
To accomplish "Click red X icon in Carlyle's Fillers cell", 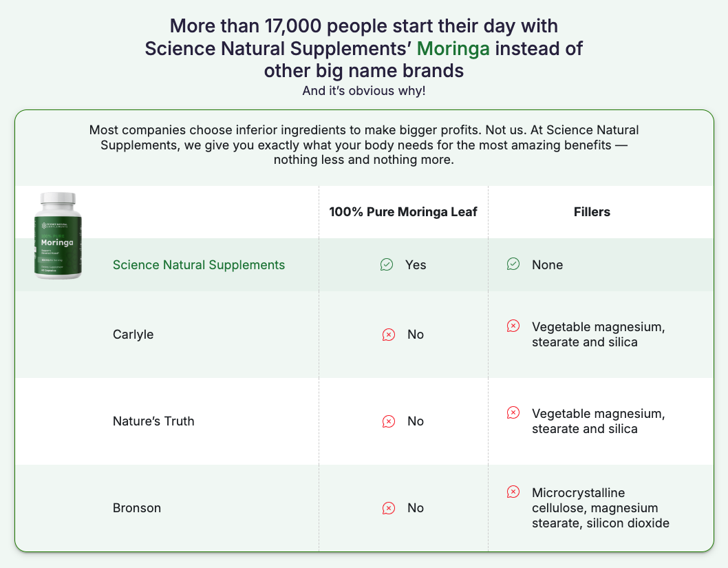I will pyautogui.click(x=513, y=326).
